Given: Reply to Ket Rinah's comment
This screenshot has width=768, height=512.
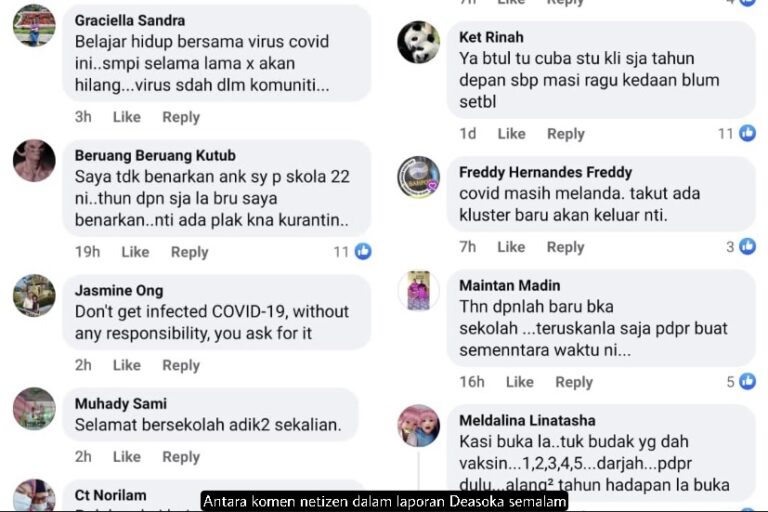Looking at the screenshot, I should 566,134.
